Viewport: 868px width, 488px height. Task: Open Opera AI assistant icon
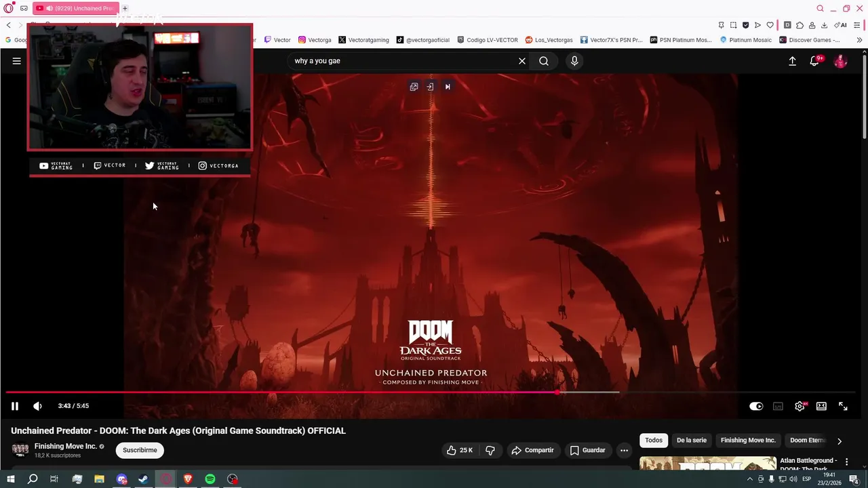[841, 25]
